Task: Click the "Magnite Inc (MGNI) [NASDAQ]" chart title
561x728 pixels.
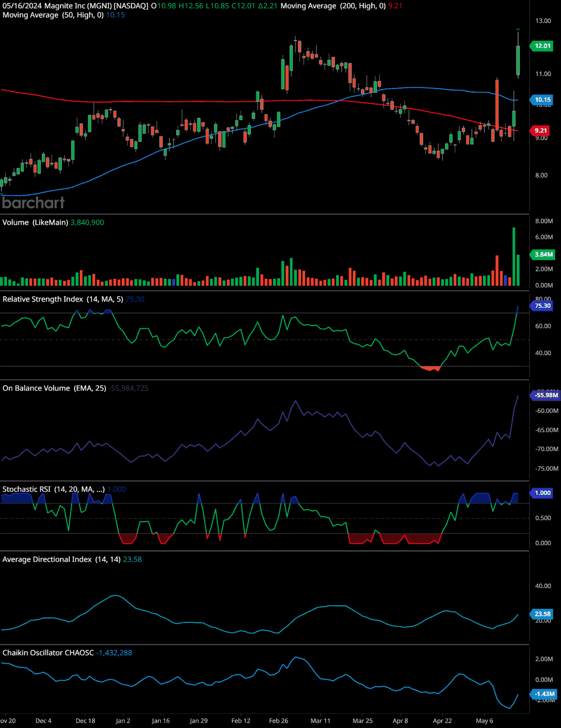Action: 96,6
